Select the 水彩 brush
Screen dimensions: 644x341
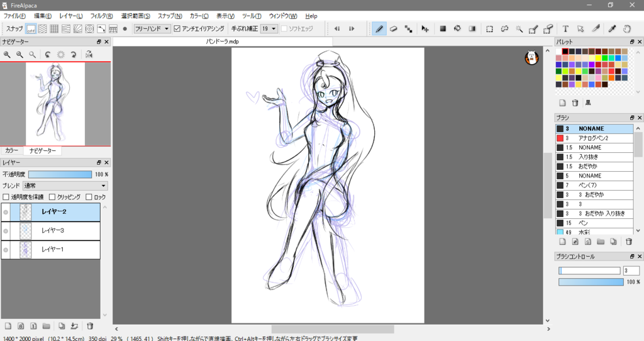pos(594,232)
